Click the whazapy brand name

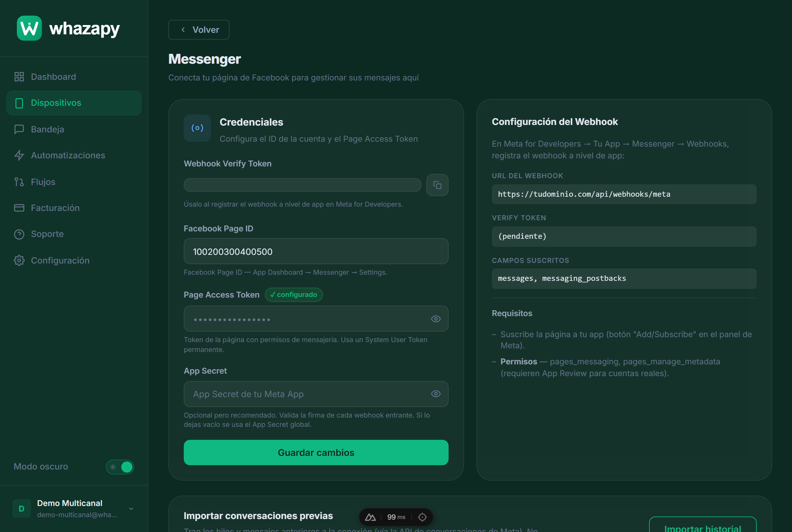click(84, 28)
